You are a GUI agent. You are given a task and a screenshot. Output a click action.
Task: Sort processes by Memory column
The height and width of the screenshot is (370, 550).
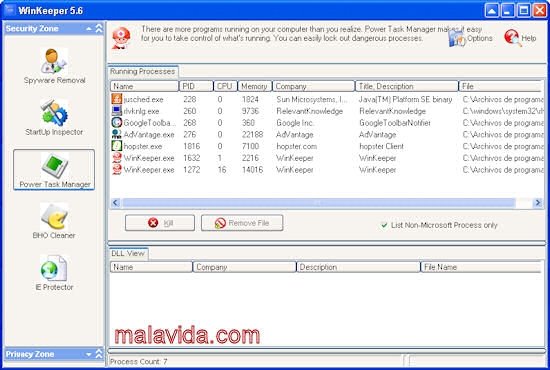(x=255, y=86)
